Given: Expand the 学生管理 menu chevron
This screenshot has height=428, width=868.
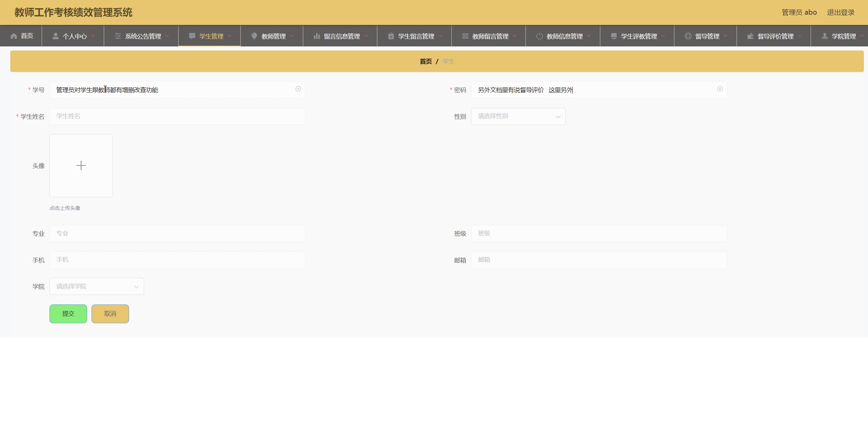Looking at the screenshot, I should [x=229, y=36].
